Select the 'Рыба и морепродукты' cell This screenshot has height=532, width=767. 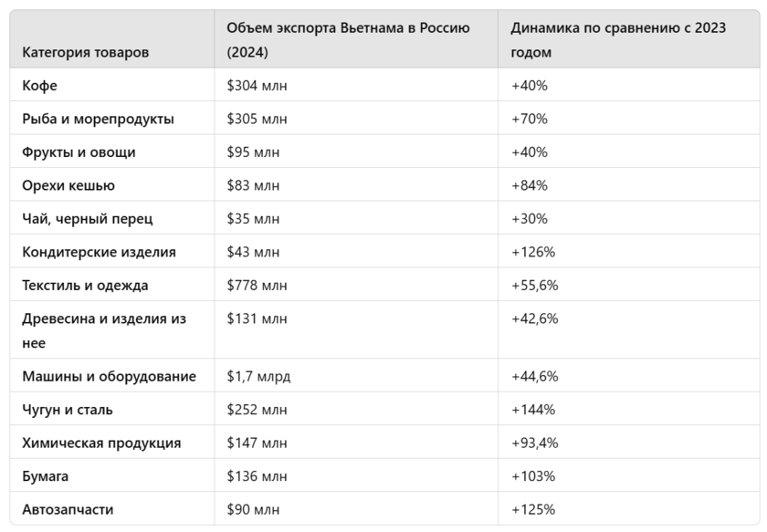point(98,119)
